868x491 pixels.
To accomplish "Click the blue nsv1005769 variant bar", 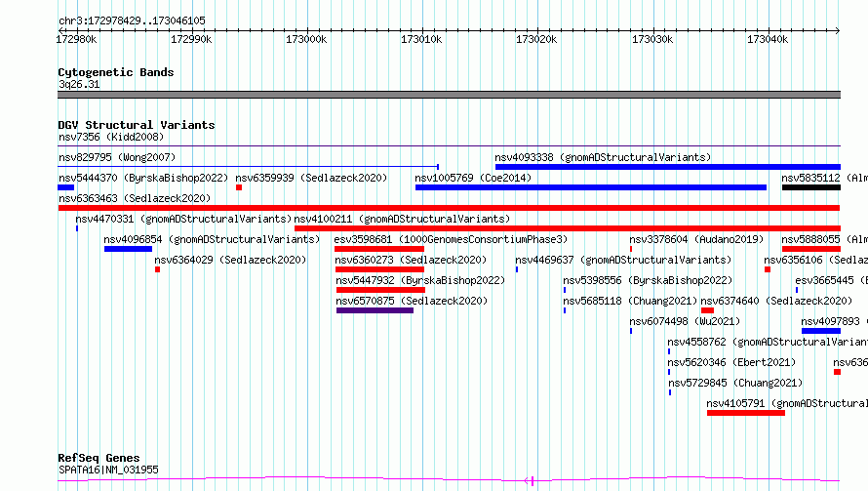I will click(591, 187).
